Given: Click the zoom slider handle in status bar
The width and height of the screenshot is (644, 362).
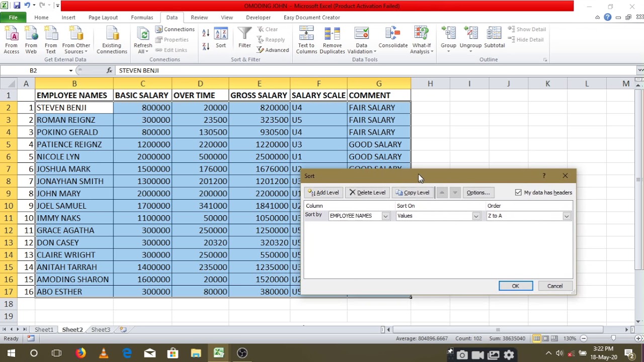Looking at the screenshot, I should point(613,338).
